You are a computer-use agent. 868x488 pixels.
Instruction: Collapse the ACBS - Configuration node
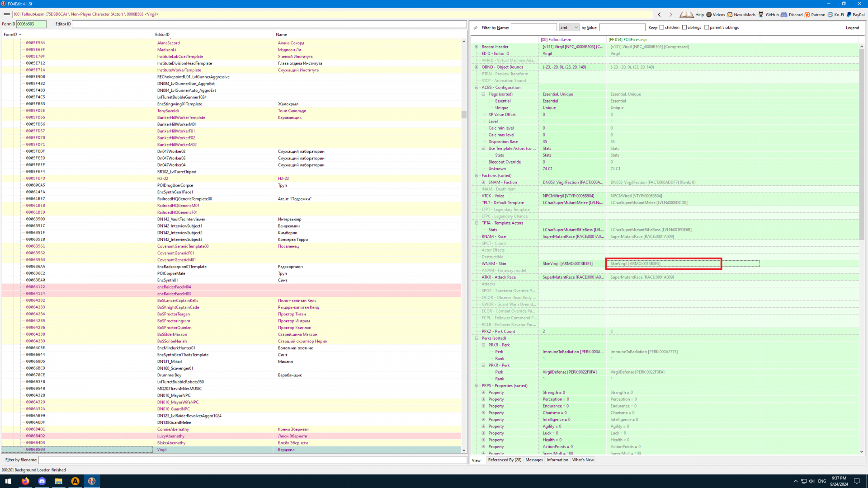(x=476, y=88)
